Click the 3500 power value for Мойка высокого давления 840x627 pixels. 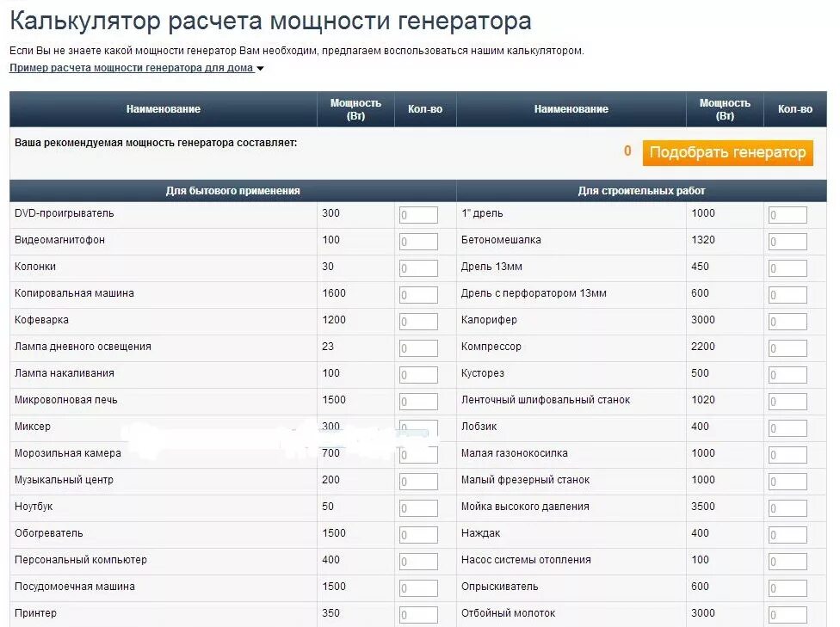703,506
